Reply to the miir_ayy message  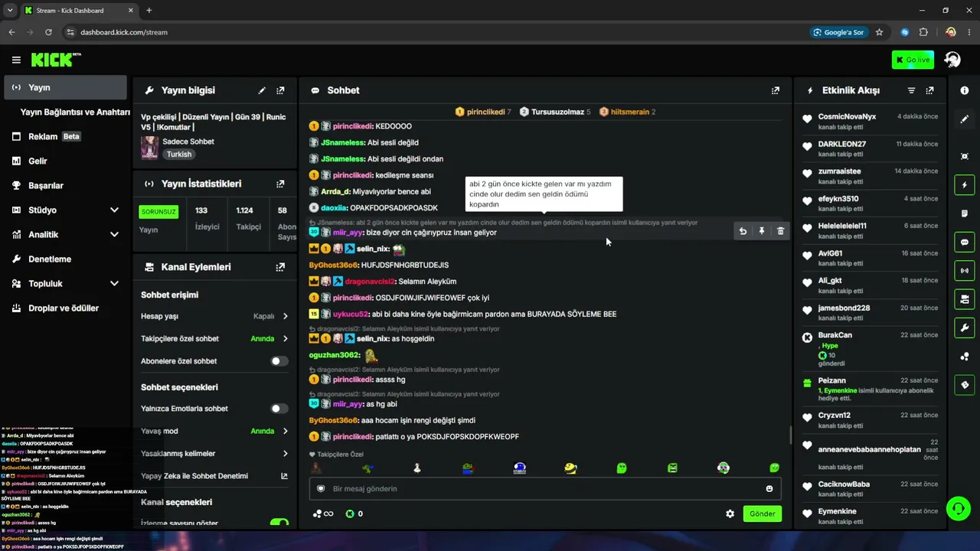coord(743,231)
